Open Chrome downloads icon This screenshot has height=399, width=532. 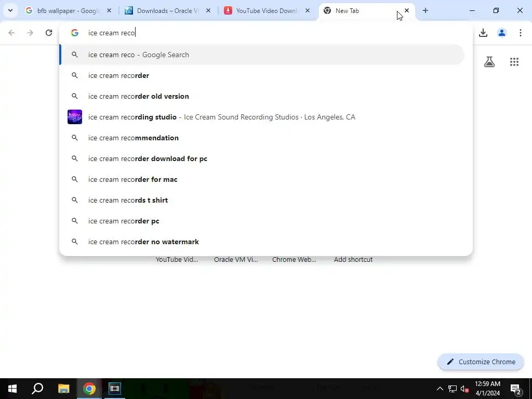[483, 33]
